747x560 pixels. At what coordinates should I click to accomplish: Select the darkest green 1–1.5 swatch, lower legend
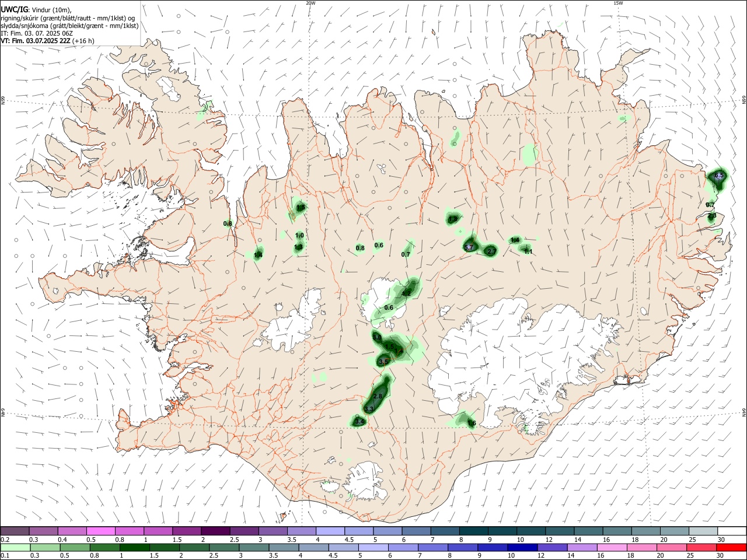134,547
